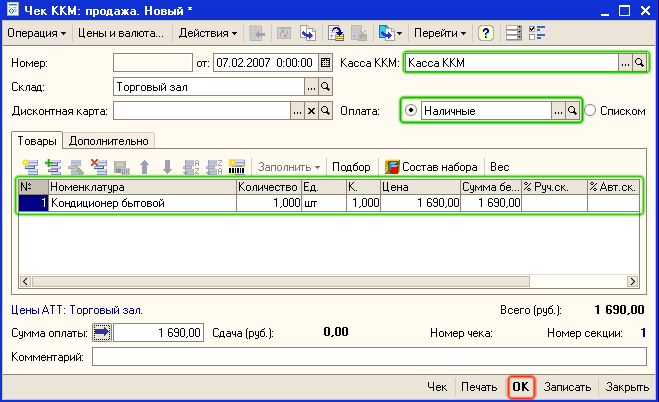This screenshot has height=402, width=659.
Task: Click the Состав набора button
Action: [431, 167]
